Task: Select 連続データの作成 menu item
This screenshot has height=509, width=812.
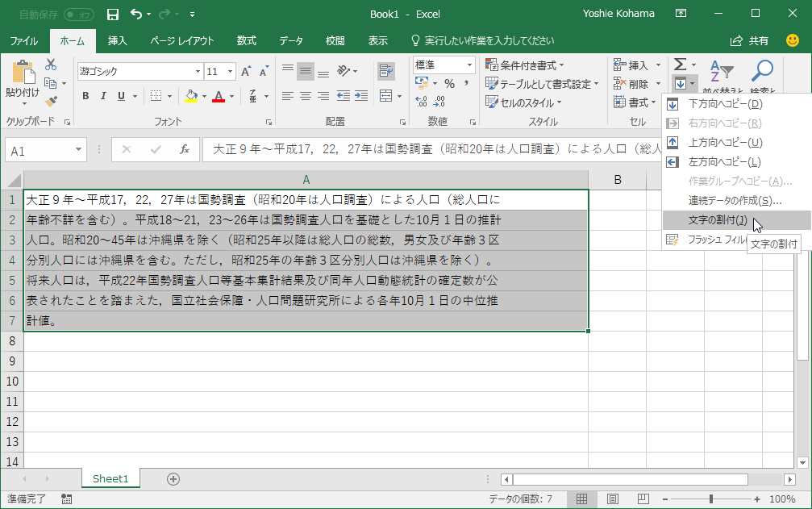Action: pyautogui.click(x=735, y=200)
